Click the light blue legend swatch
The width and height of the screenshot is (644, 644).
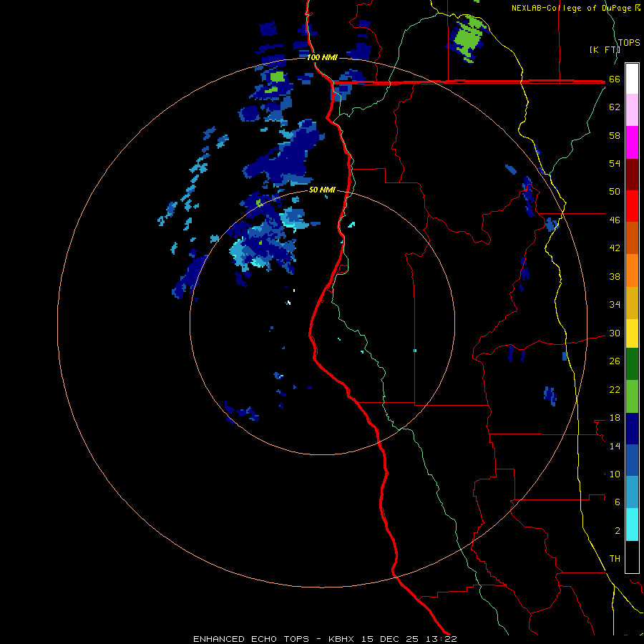pyautogui.click(x=632, y=492)
